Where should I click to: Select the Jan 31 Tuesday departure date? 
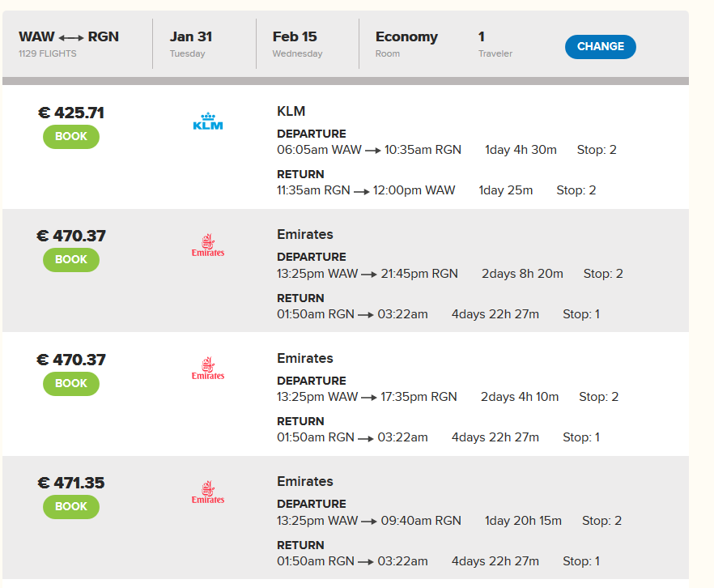[191, 44]
